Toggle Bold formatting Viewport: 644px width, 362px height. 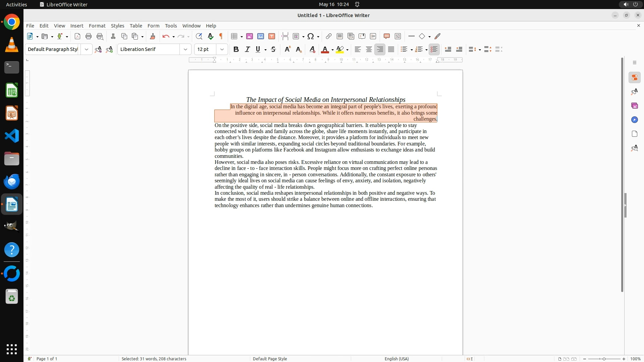click(236, 49)
